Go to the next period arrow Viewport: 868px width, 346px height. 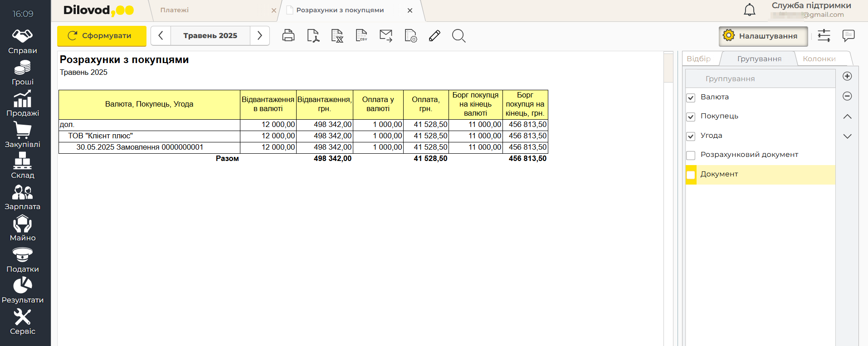click(x=259, y=36)
